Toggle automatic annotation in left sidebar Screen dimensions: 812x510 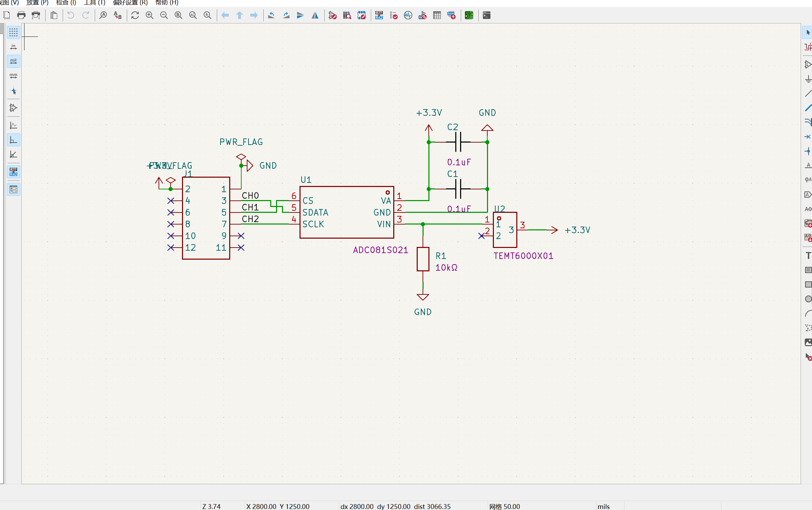coord(13,171)
